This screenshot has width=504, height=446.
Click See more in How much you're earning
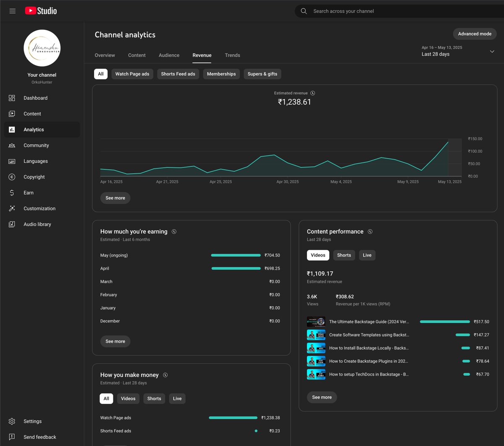tap(115, 341)
